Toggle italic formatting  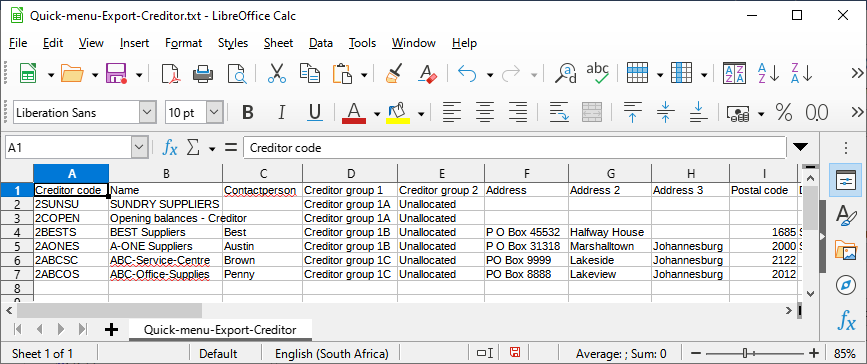point(281,113)
